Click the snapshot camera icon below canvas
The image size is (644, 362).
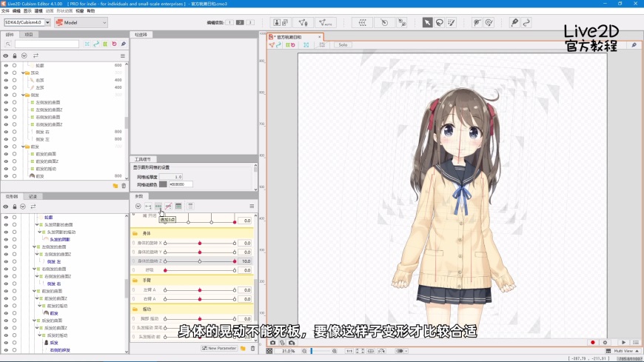pyautogui.click(x=272, y=342)
